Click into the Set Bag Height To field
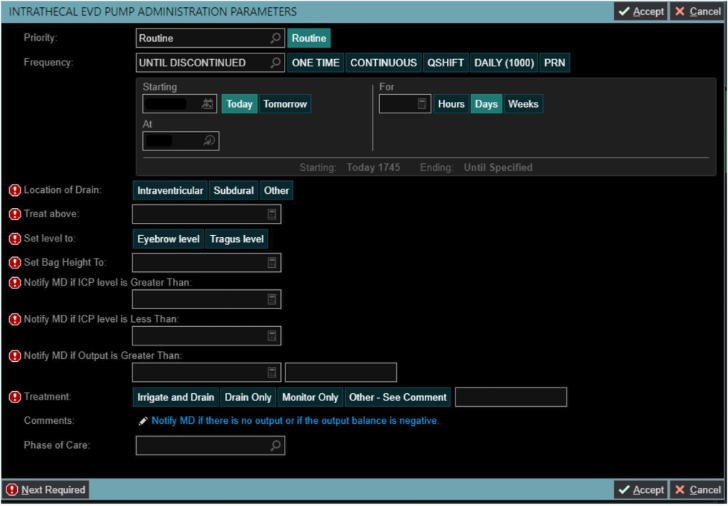Viewport: 728px width, 506px height. tap(207, 263)
